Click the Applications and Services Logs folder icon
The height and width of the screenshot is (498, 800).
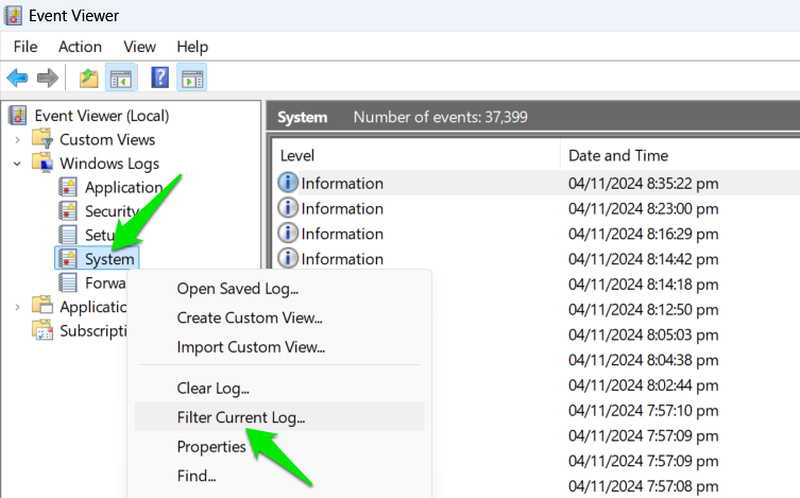pos(42,306)
